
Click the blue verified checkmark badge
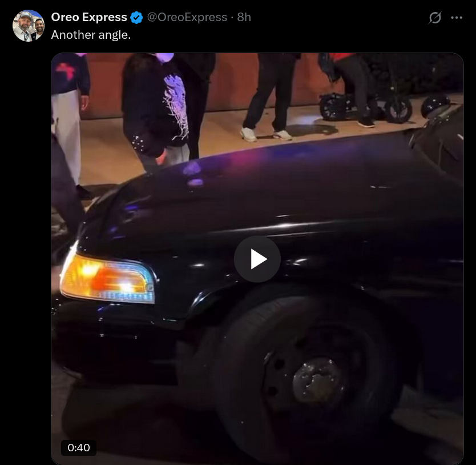(136, 18)
